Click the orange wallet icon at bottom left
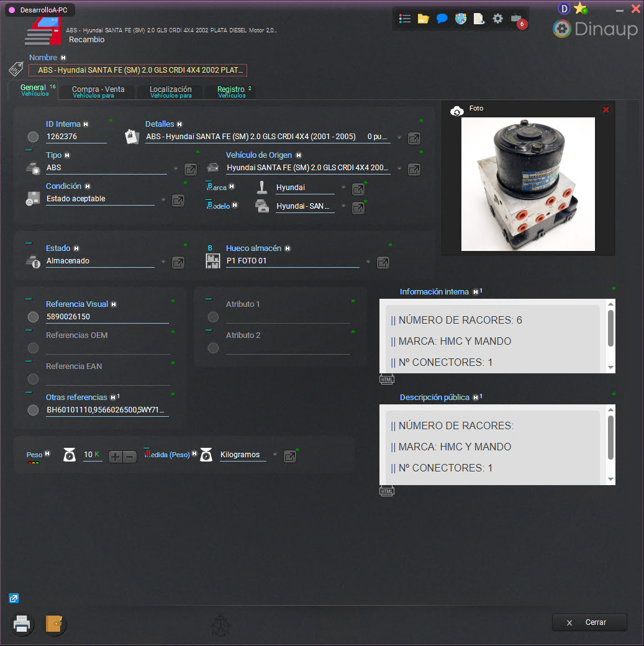Viewport: 644px width, 646px height. 55,624
